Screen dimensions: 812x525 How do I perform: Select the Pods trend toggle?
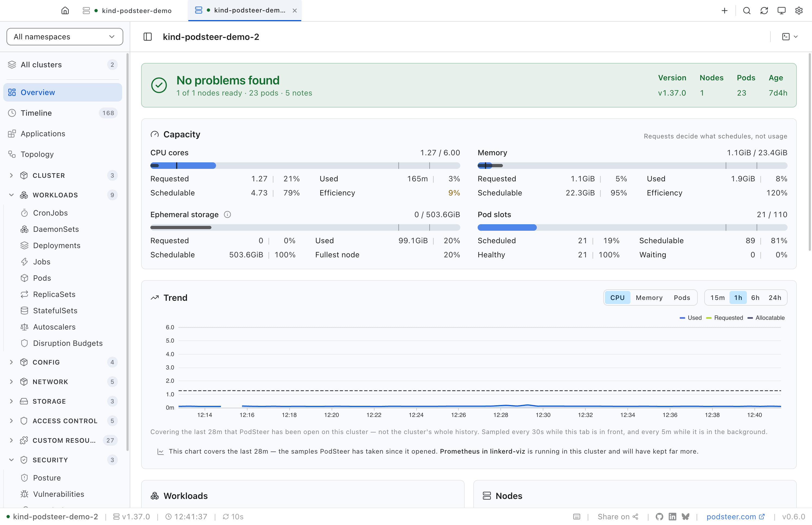click(682, 298)
